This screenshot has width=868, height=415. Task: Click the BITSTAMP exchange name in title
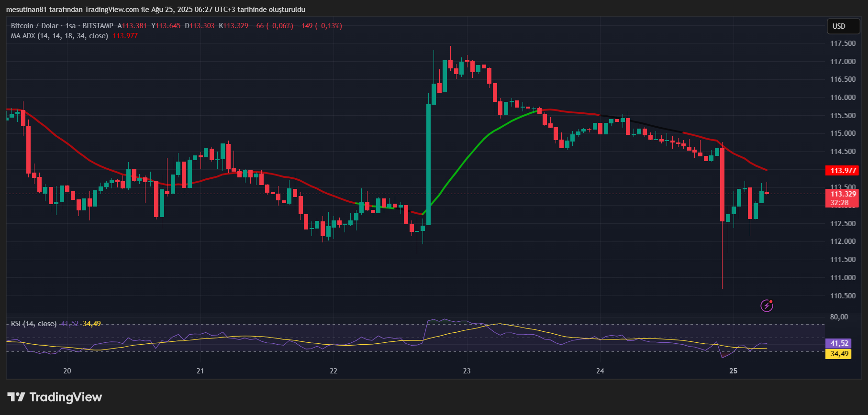(98, 26)
